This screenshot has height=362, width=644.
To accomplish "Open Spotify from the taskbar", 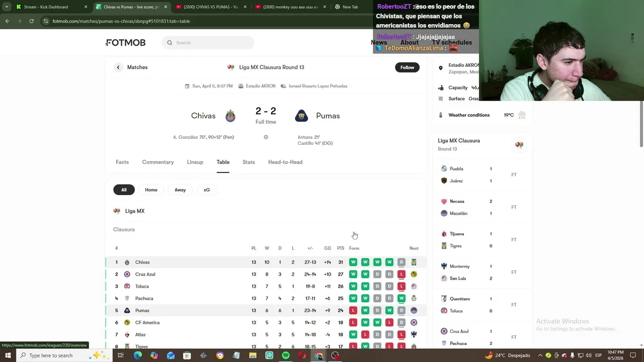I will pos(286,355).
